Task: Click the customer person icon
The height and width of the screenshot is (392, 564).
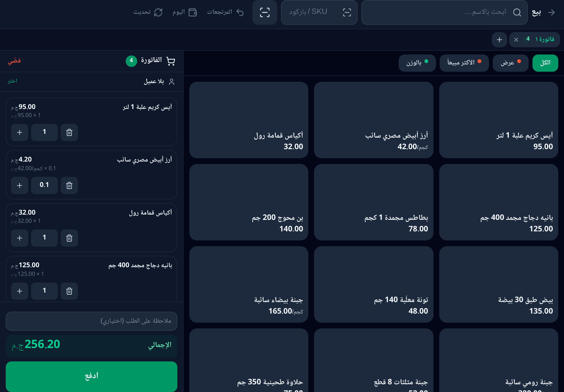Action: pos(172,82)
